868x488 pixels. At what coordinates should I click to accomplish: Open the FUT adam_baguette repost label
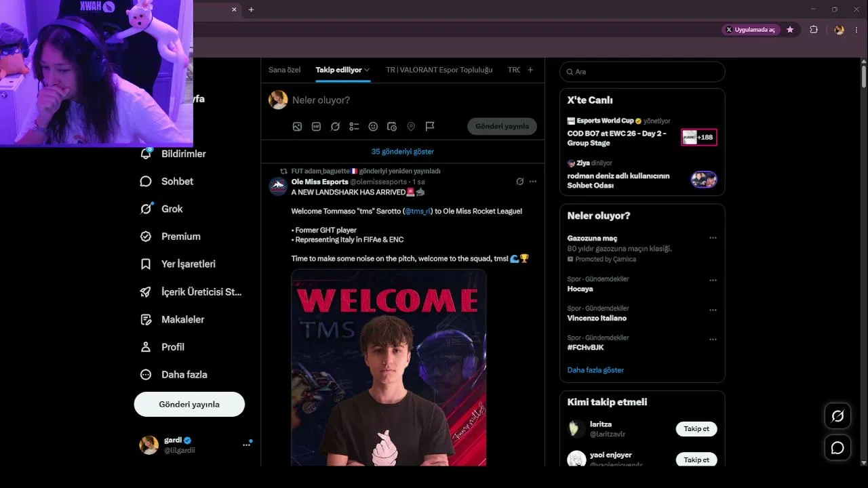pyautogui.click(x=366, y=171)
